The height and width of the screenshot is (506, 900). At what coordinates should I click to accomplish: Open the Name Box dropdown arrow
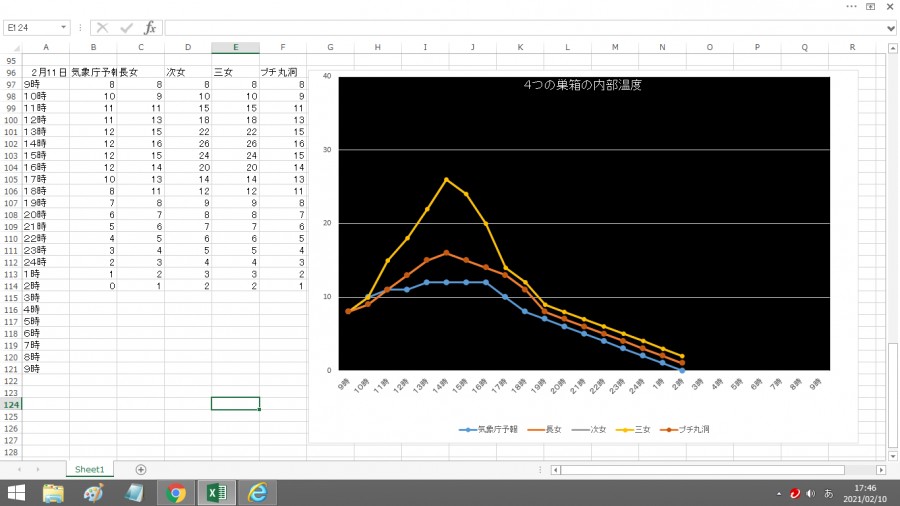click(x=64, y=28)
